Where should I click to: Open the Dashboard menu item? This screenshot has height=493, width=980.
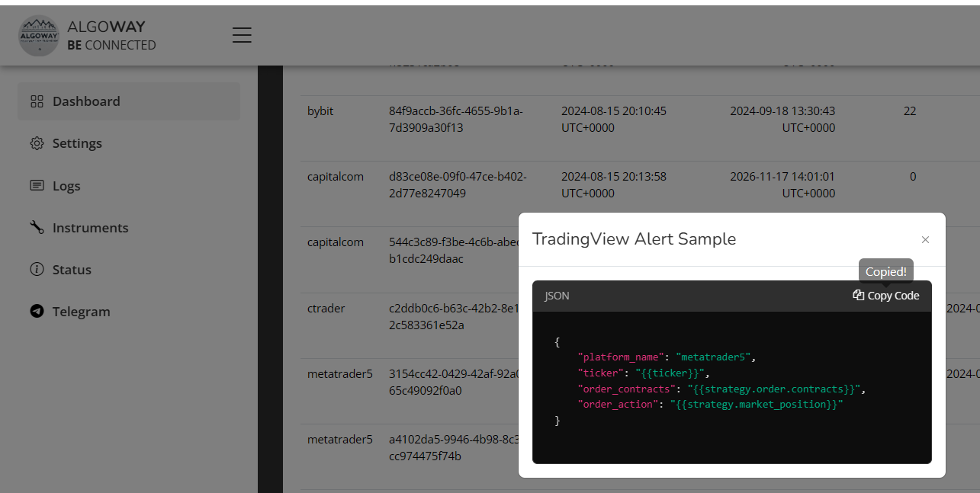click(128, 101)
